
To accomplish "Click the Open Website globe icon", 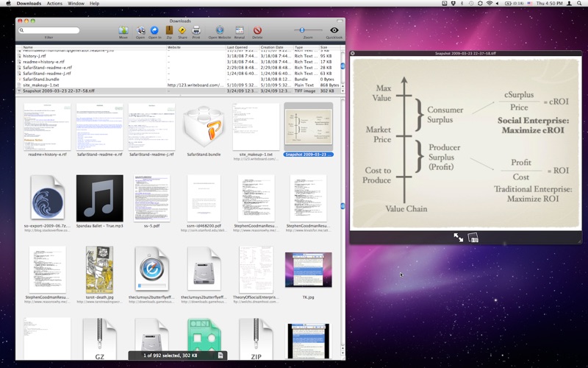I will (x=219, y=31).
